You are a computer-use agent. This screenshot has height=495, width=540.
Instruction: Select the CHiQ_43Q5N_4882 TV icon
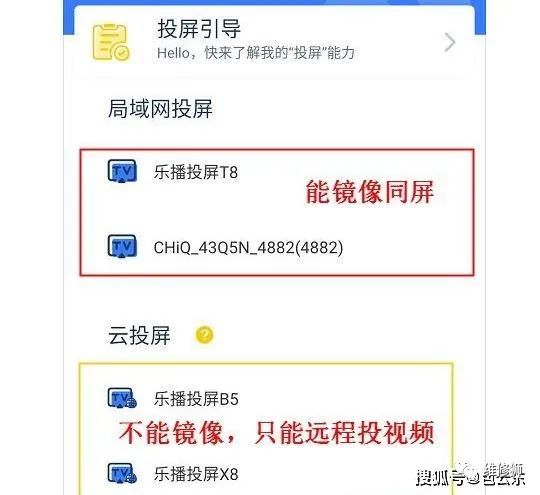122,246
